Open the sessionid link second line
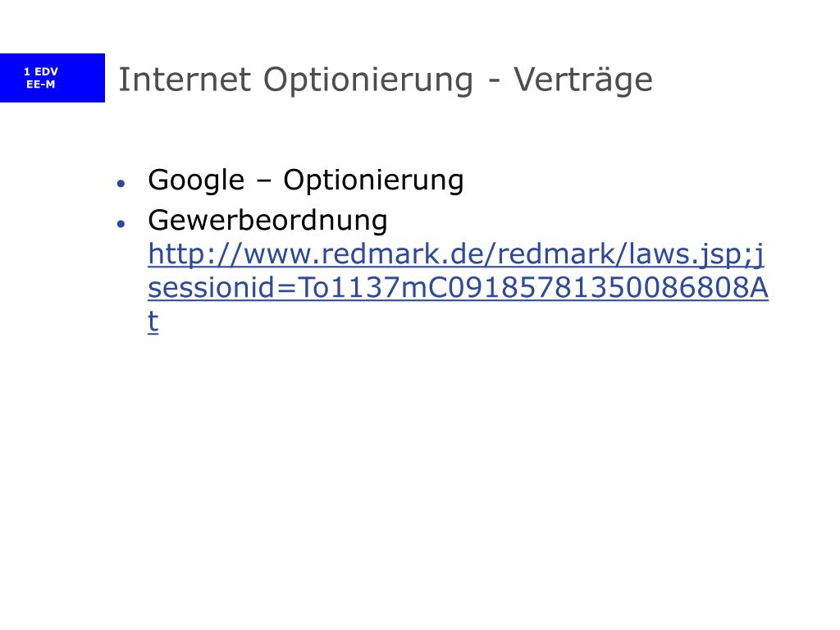840x630 pixels. click(458, 287)
